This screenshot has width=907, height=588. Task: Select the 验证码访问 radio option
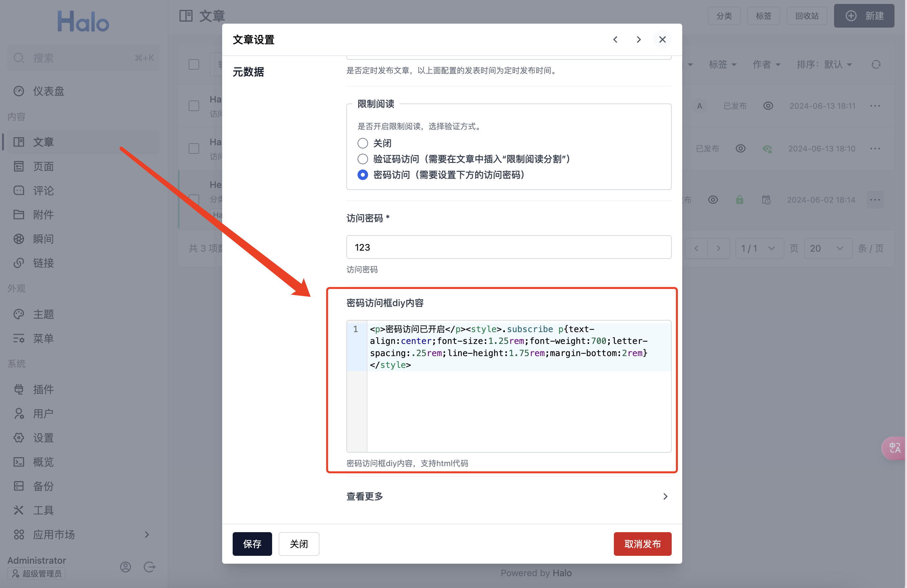pos(363,159)
